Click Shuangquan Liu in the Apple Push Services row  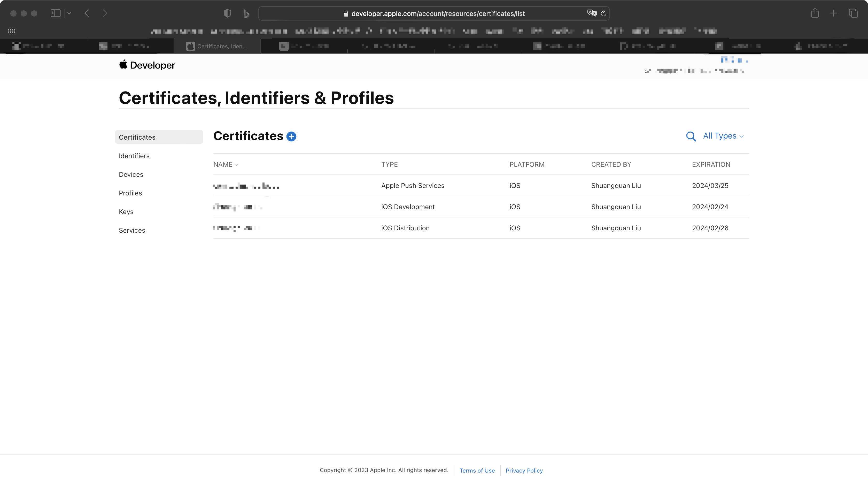(x=616, y=186)
